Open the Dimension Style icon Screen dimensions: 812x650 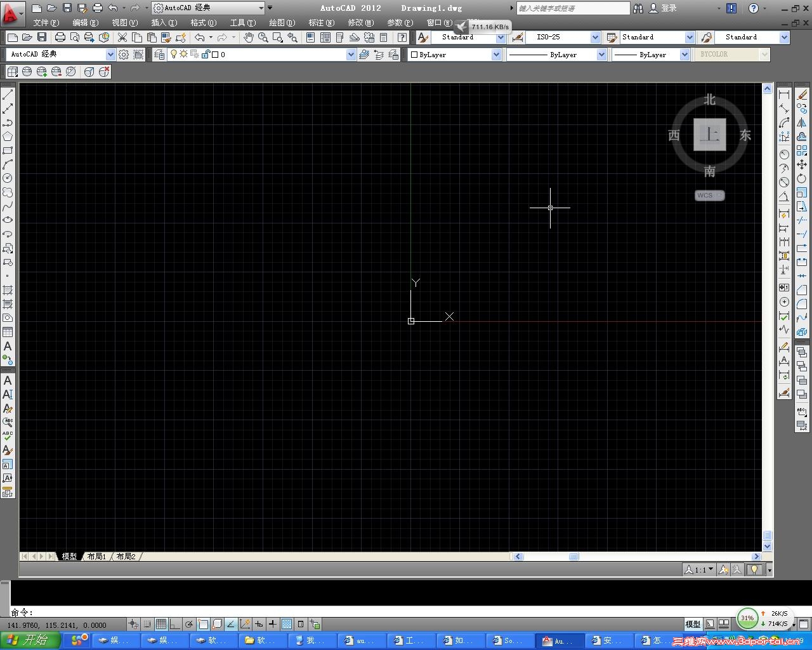click(x=518, y=37)
